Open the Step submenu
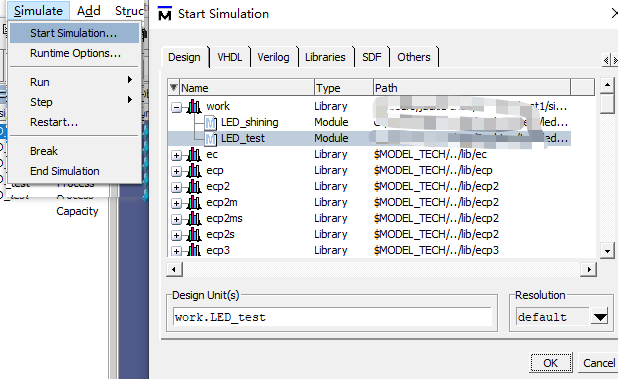618x379 pixels. (74, 102)
